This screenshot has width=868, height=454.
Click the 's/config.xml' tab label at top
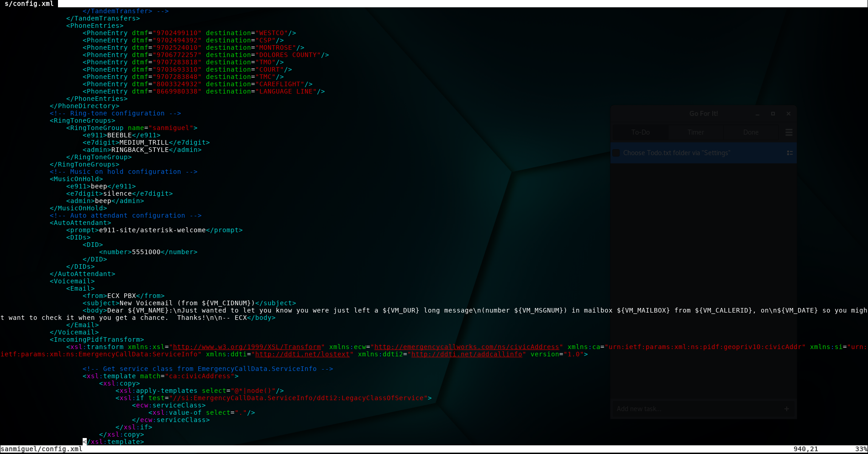(29, 4)
